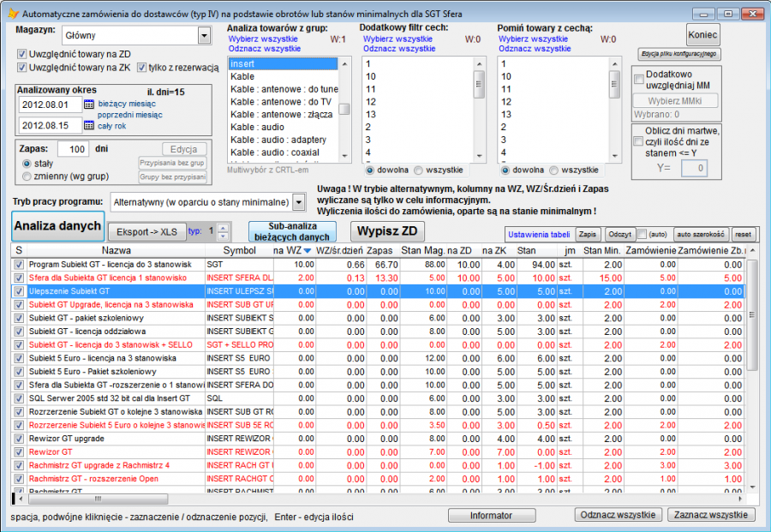Viewport: 771px width, 532px height.
Task: Click the Nazwa column header
Action: (116, 251)
